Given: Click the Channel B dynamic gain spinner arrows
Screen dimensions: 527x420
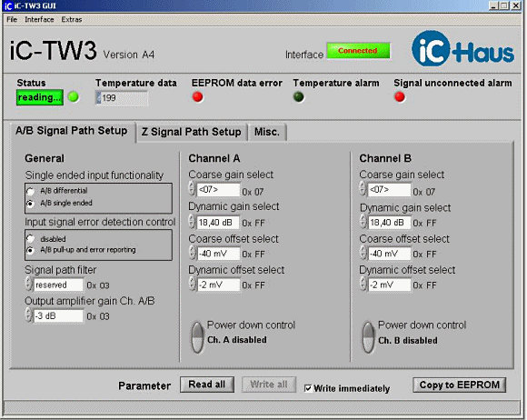Looking at the screenshot, I should pyautogui.click(x=363, y=222).
